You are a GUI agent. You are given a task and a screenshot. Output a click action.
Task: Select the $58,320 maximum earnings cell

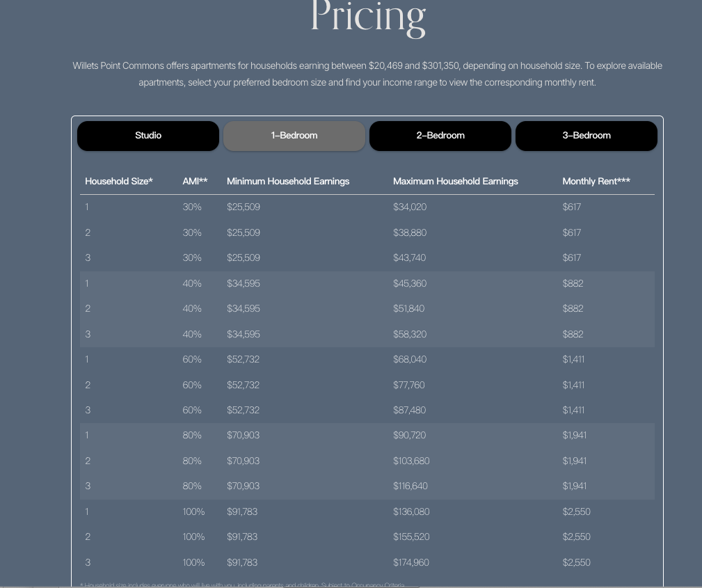[x=410, y=334]
